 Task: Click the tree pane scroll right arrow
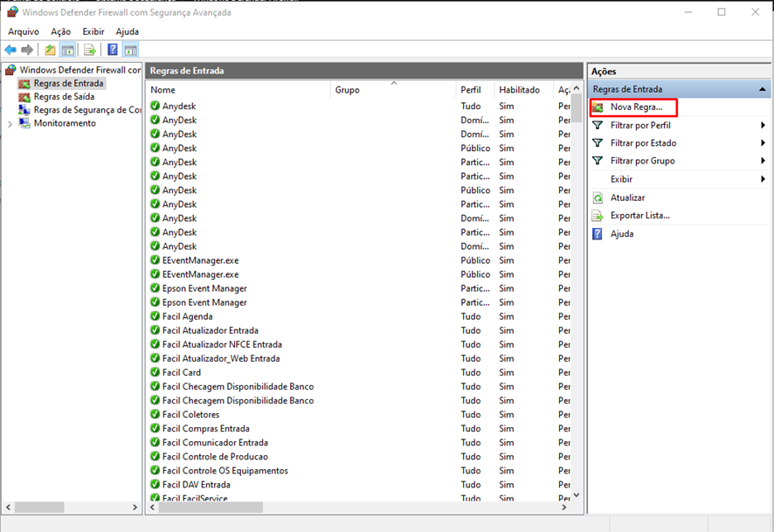click(135, 507)
